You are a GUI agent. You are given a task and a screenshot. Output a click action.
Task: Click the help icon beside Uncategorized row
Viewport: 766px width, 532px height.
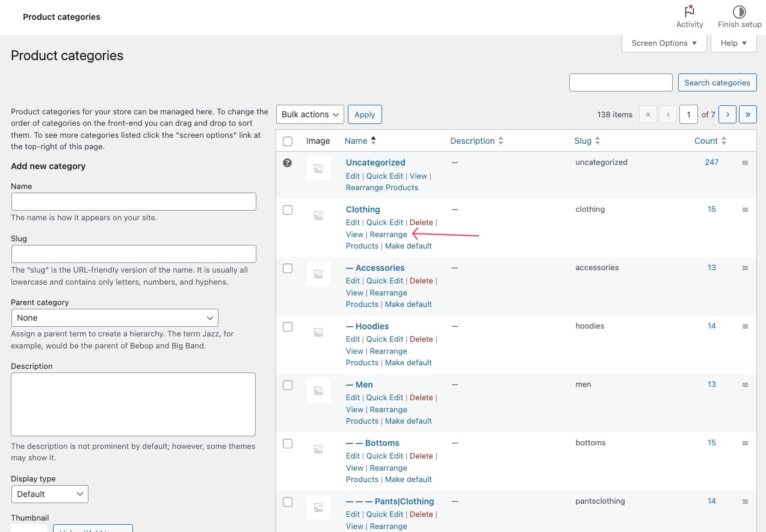(x=287, y=162)
